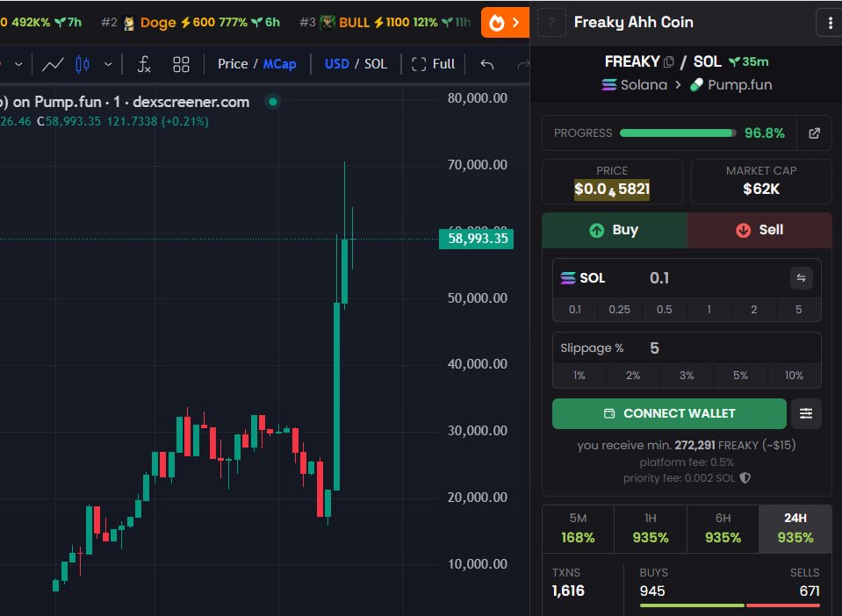This screenshot has width=842, height=616.
Task: Set slippage to 3%
Action: coord(687,376)
